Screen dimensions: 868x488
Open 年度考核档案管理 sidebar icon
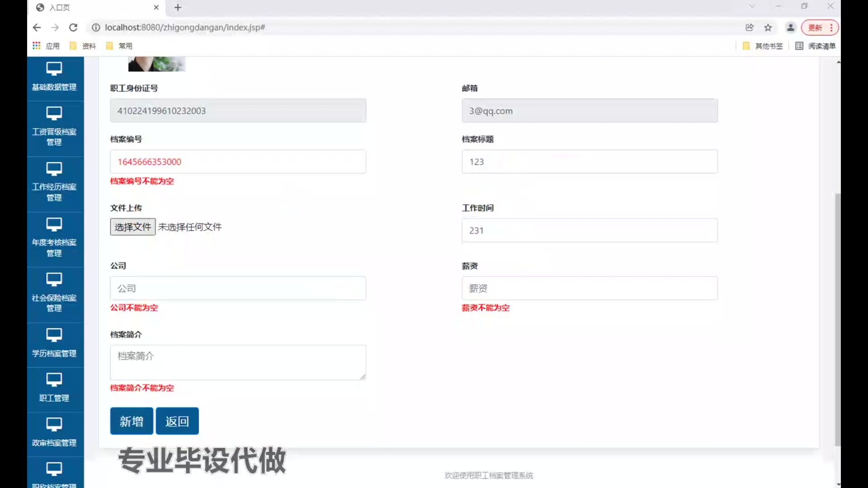click(54, 225)
